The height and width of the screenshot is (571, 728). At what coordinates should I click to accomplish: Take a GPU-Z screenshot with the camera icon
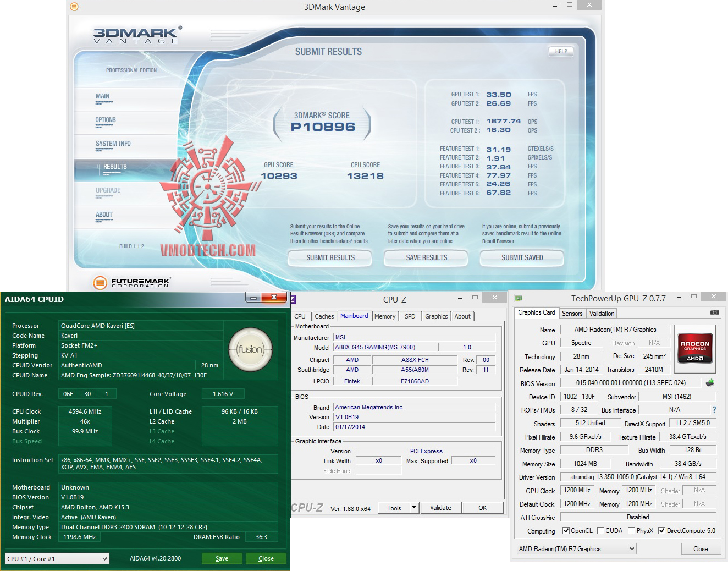tap(714, 312)
